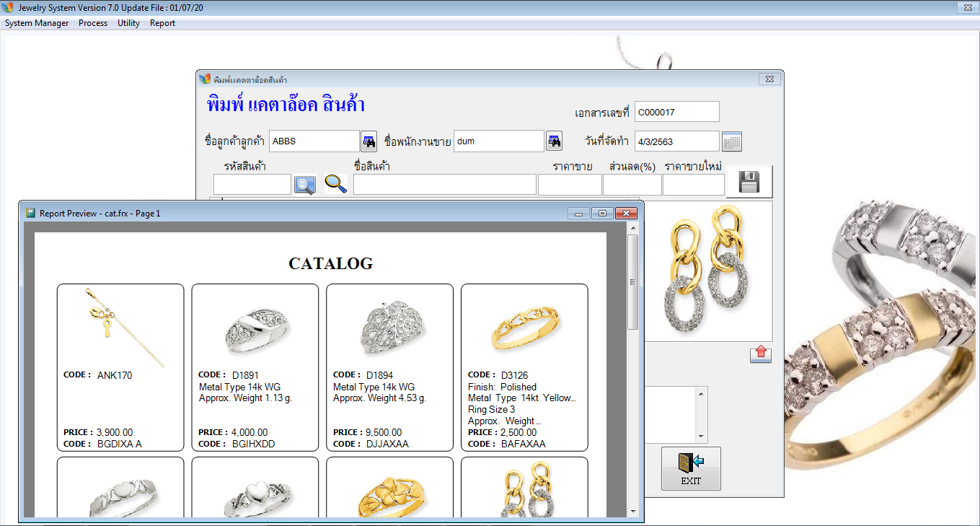Close the catalog print dialog window
Screen dimensions: 980x526
[x=769, y=79]
